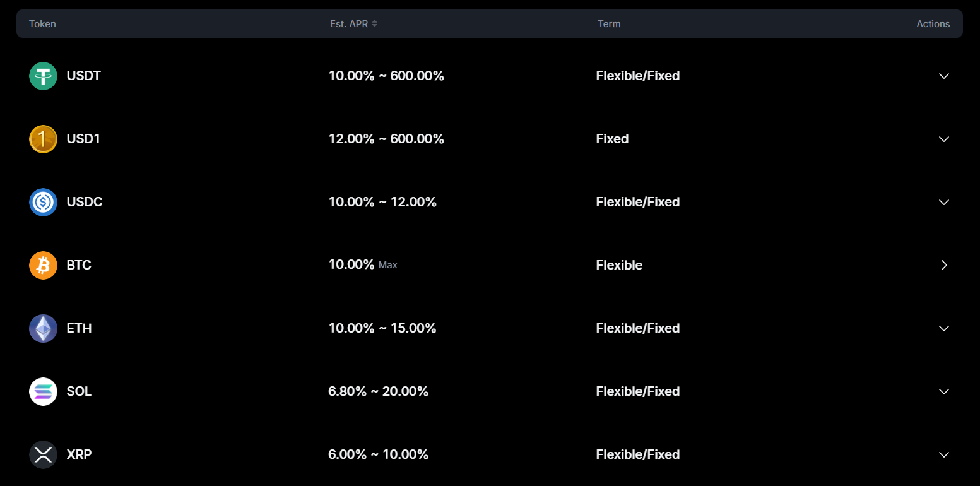
Task: Click the USDC coin icon
Action: click(43, 202)
